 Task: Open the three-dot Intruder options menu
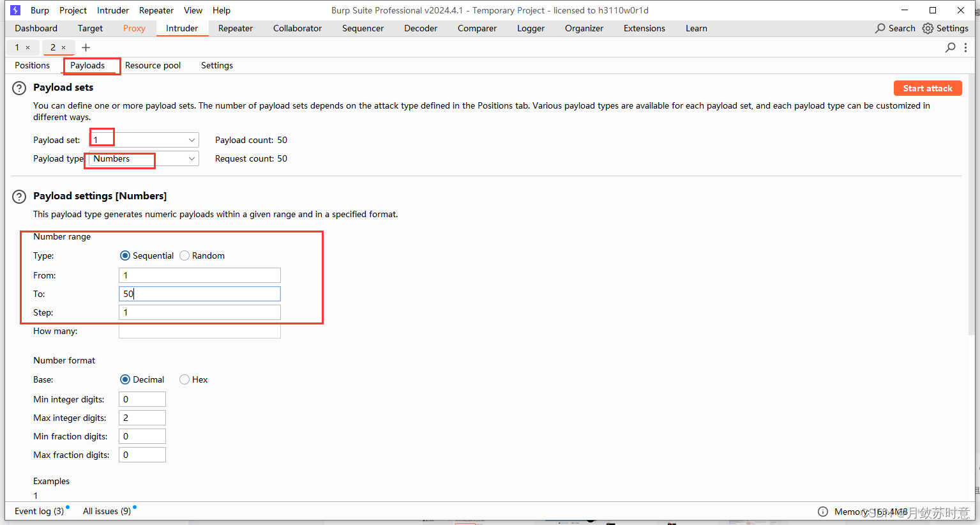click(x=965, y=47)
